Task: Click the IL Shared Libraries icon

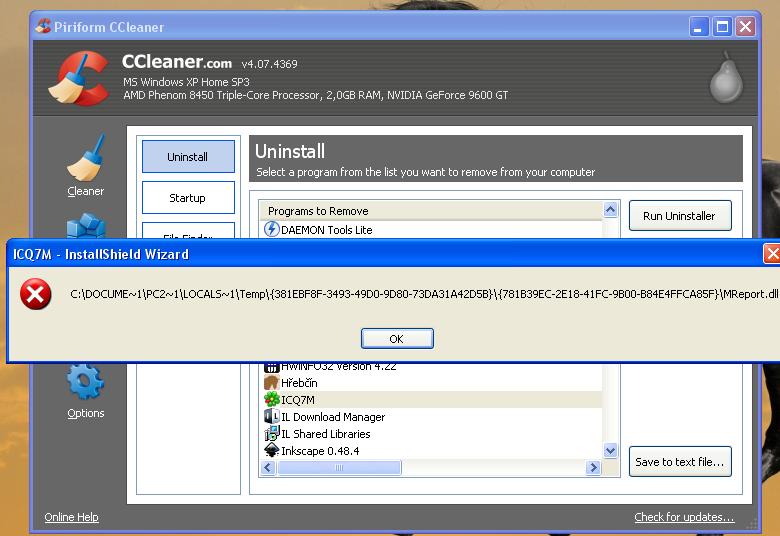Action: tap(271, 433)
